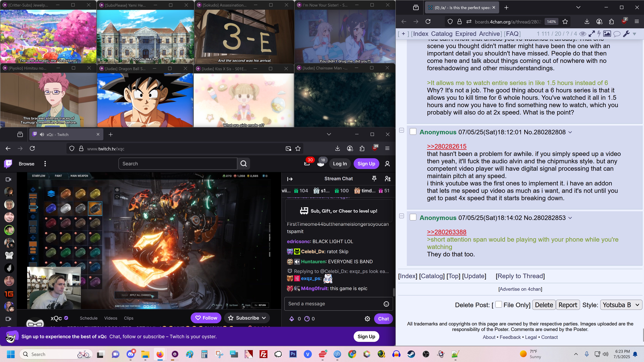Open the three-dot more menu next to Browse
The width and height of the screenshot is (644, 362).
(45, 164)
